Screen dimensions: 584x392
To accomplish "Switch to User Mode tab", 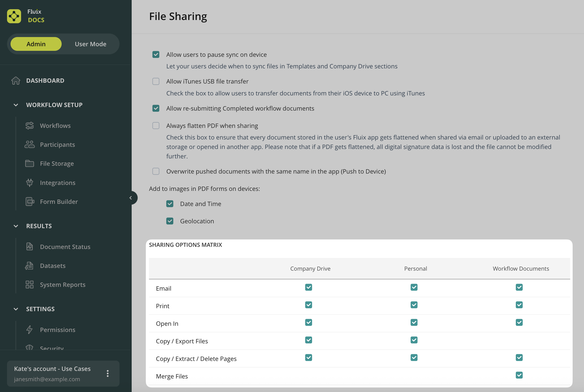I will tap(91, 44).
